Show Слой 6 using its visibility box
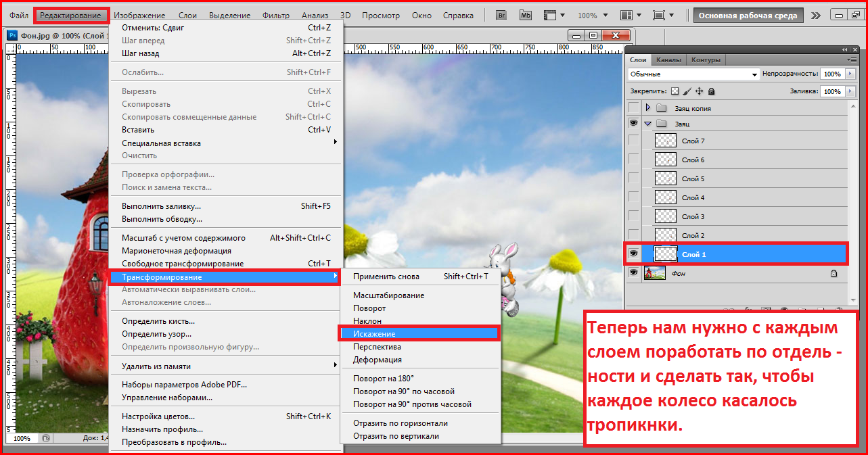Image resolution: width=868 pixels, height=455 pixels. [x=633, y=160]
